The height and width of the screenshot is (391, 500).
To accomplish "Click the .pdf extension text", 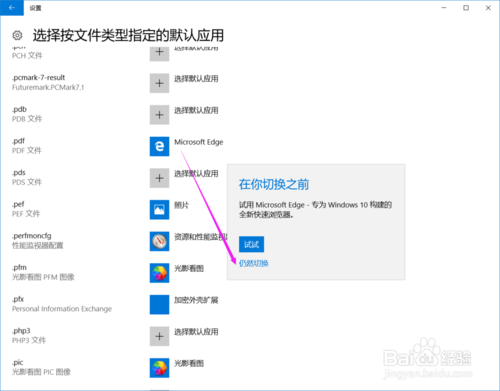I will pyautogui.click(x=18, y=141).
